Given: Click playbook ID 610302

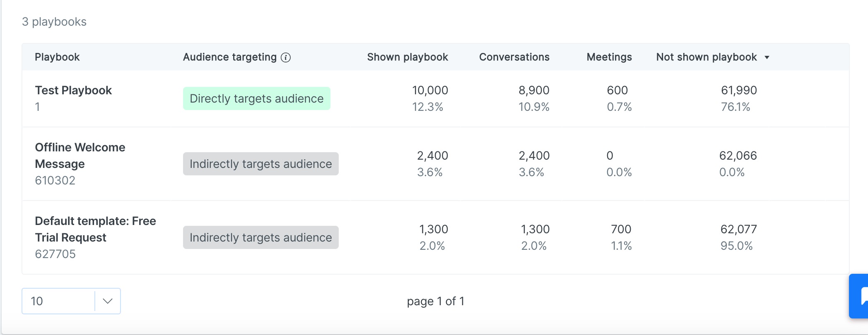Looking at the screenshot, I should 55,180.
